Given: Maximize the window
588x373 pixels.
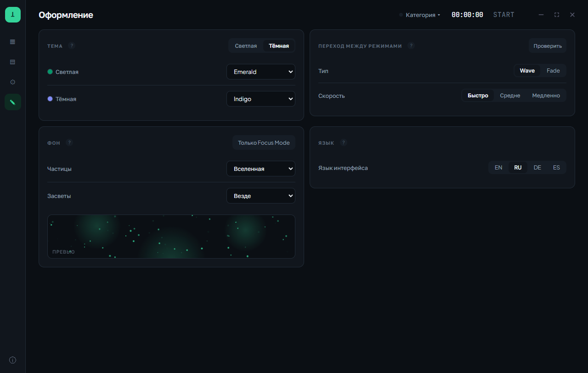Looking at the screenshot, I should pos(557,15).
